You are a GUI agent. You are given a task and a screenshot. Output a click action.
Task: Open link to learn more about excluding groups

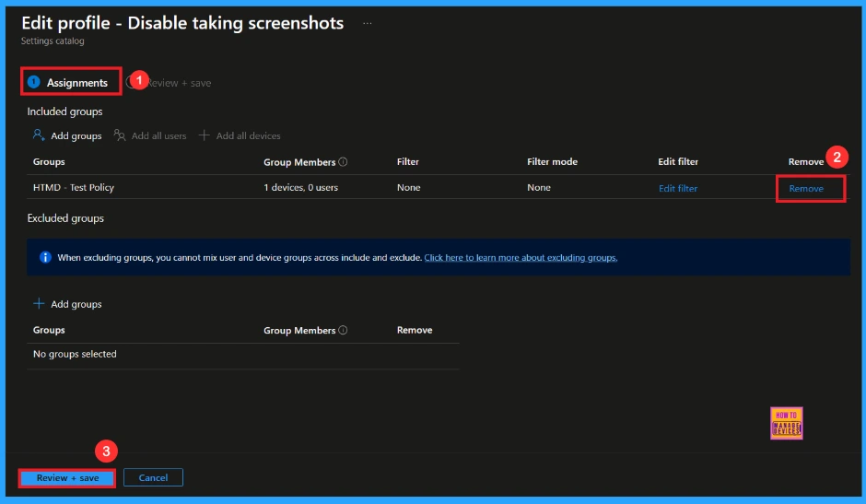coord(521,257)
